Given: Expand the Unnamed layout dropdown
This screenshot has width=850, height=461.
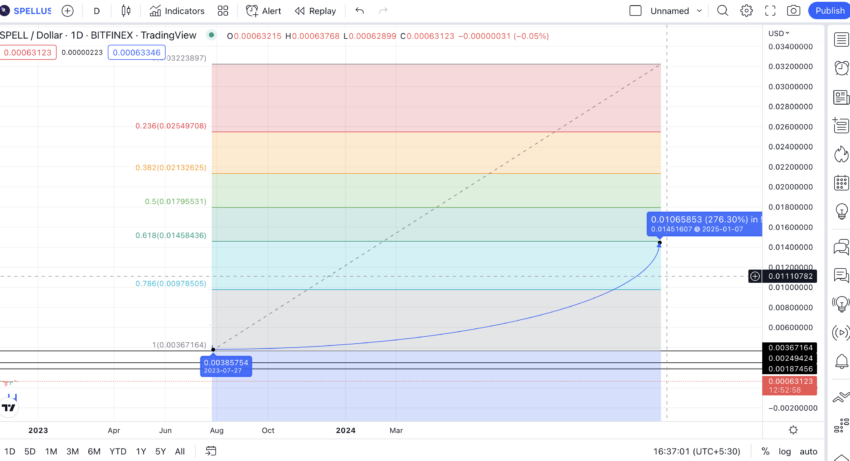Looking at the screenshot, I should point(699,11).
